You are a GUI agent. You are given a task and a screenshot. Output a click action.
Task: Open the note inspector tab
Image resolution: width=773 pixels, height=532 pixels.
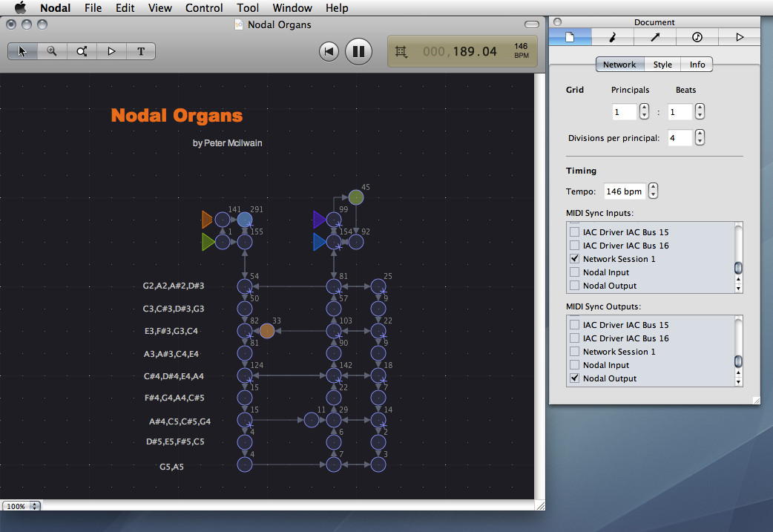(x=612, y=37)
